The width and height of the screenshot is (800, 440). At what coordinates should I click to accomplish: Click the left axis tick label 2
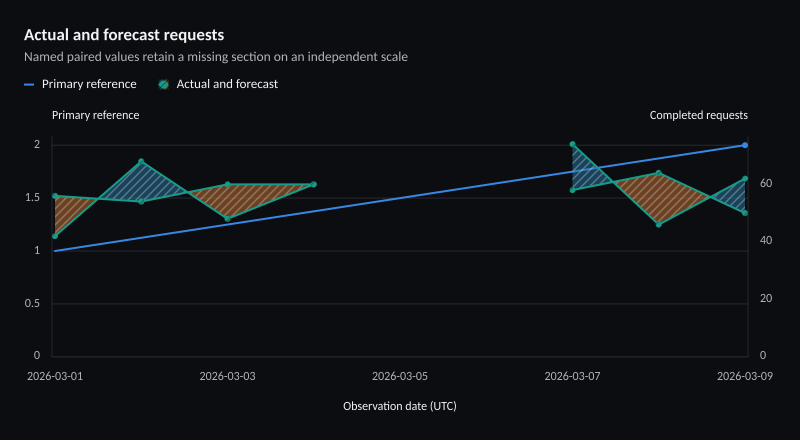[37, 145]
